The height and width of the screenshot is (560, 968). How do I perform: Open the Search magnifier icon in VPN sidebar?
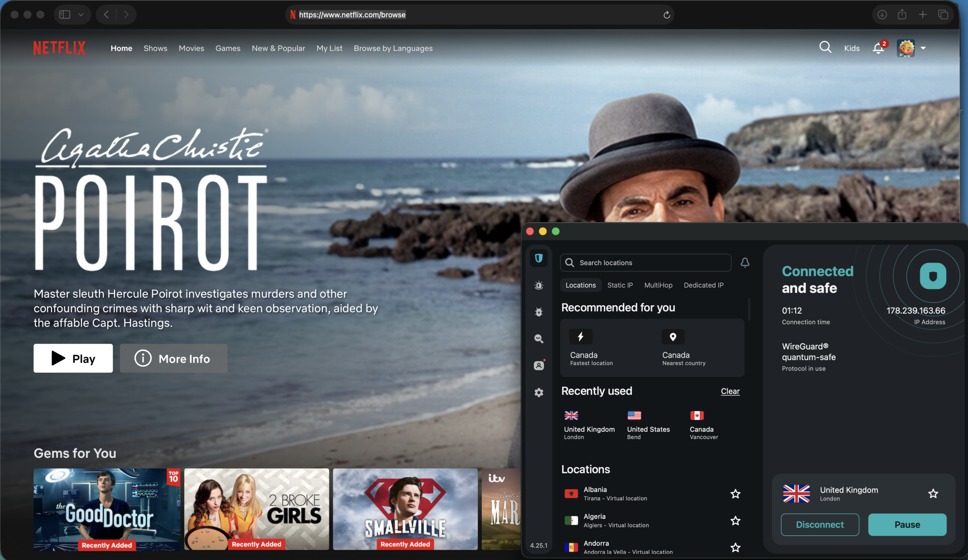coord(538,338)
